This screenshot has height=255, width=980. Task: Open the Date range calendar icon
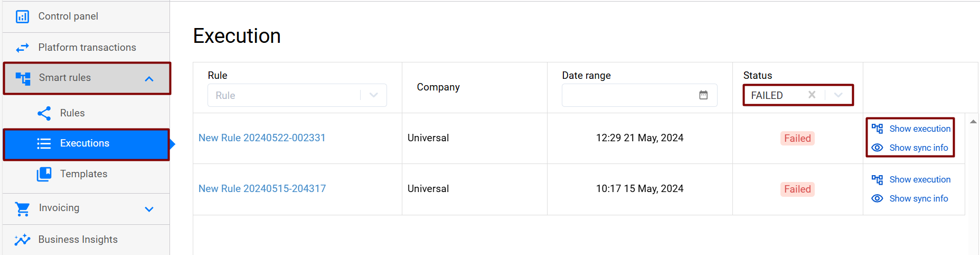[703, 95]
